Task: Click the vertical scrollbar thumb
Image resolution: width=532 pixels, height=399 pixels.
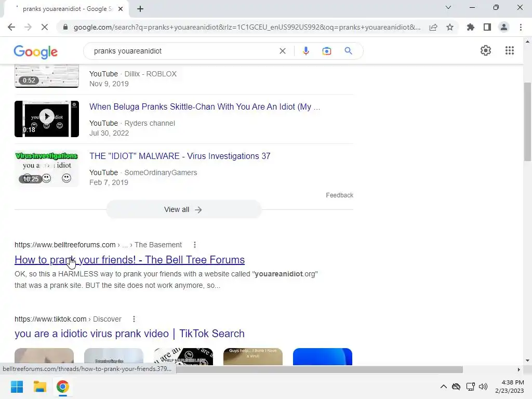Action: (x=527, y=122)
